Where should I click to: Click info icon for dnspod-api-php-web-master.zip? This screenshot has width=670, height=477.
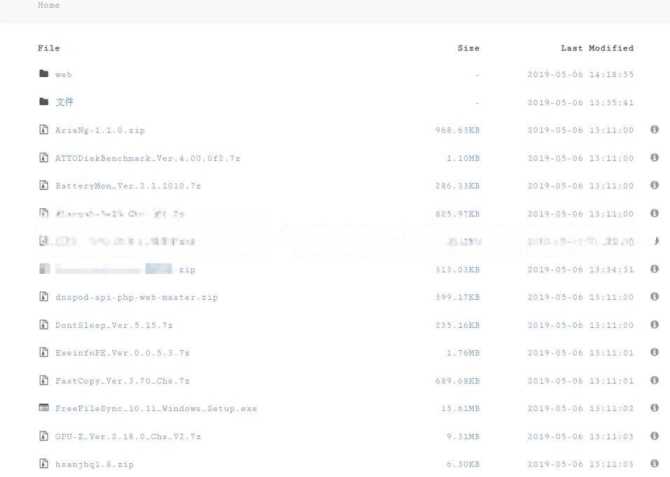655,297
